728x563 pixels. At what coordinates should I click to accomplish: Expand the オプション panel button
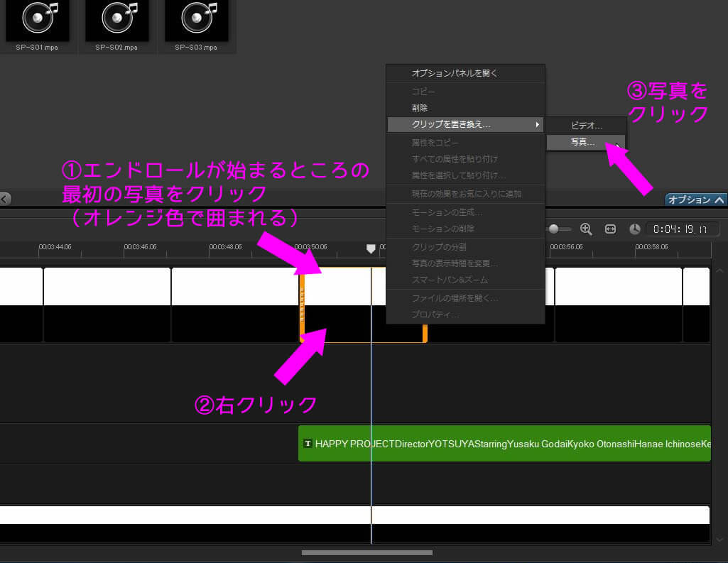695,199
